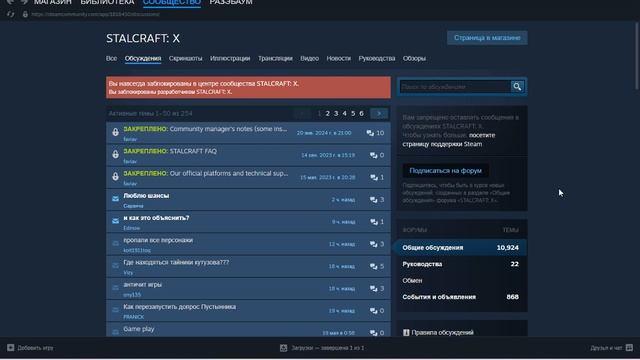Click Подписаться на форум button
Image resolution: width=640 pixels, height=360 pixels.
click(x=445, y=171)
